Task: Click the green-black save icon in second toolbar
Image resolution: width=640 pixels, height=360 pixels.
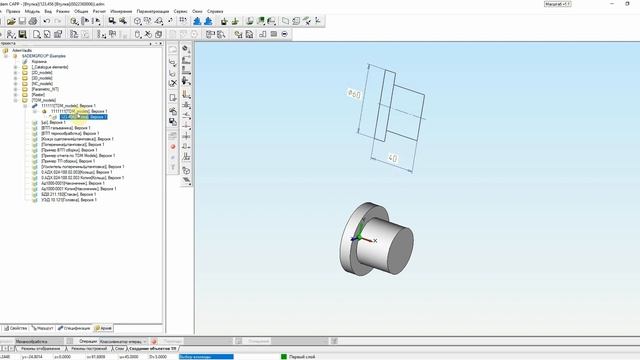Action: click(x=22, y=34)
